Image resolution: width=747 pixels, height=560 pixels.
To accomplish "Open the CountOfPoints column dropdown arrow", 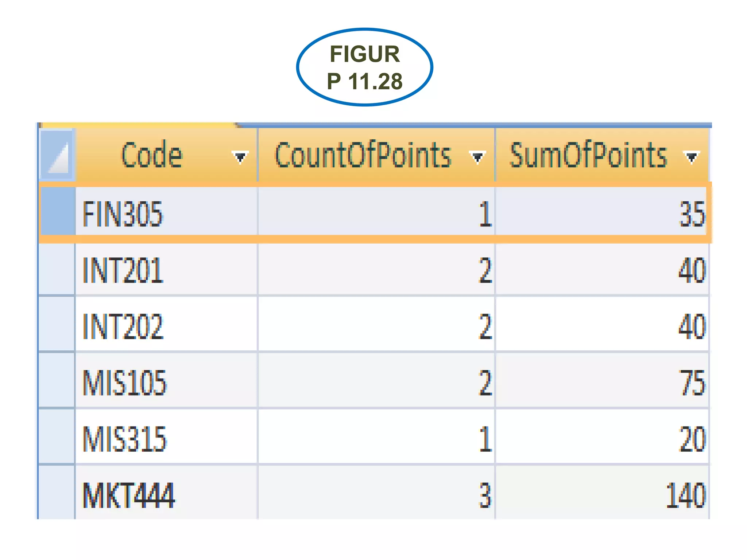I will (x=477, y=157).
